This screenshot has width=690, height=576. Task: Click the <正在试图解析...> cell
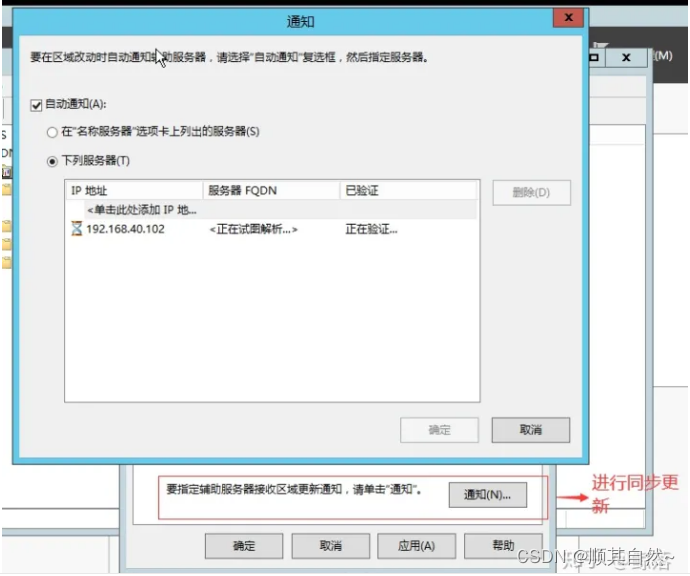coord(253,229)
